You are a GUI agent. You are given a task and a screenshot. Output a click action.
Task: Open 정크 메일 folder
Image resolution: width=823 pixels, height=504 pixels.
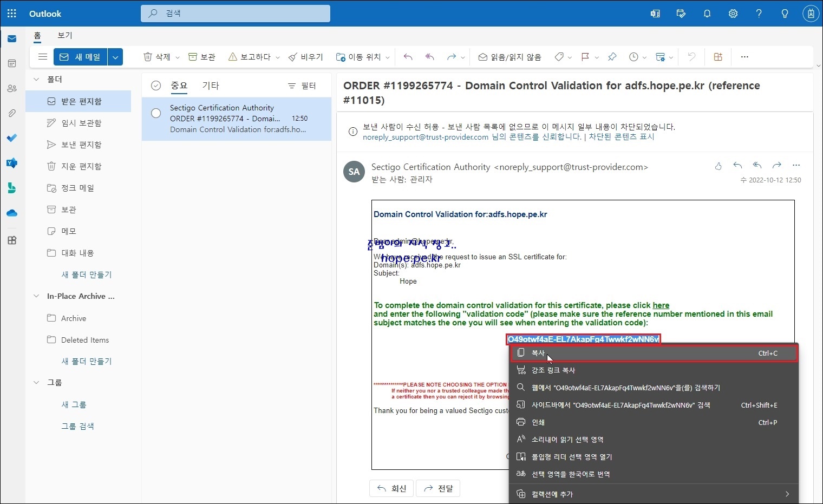pyautogui.click(x=79, y=188)
